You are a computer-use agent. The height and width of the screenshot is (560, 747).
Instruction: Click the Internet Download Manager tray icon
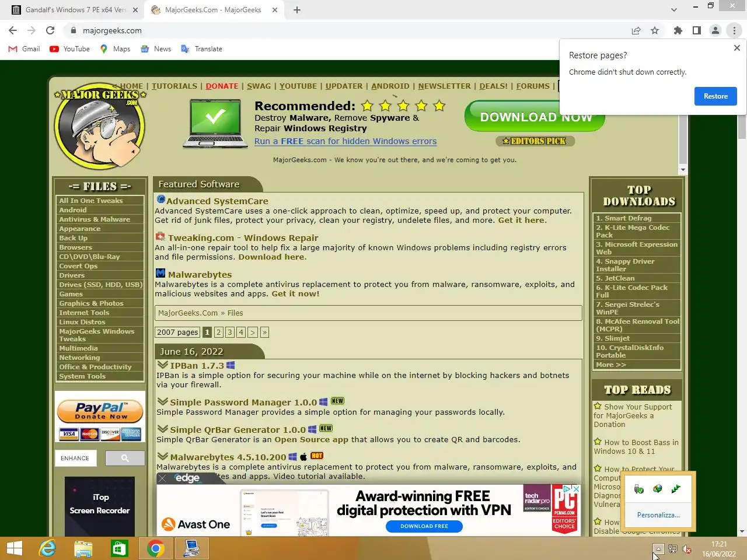point(658,489)
